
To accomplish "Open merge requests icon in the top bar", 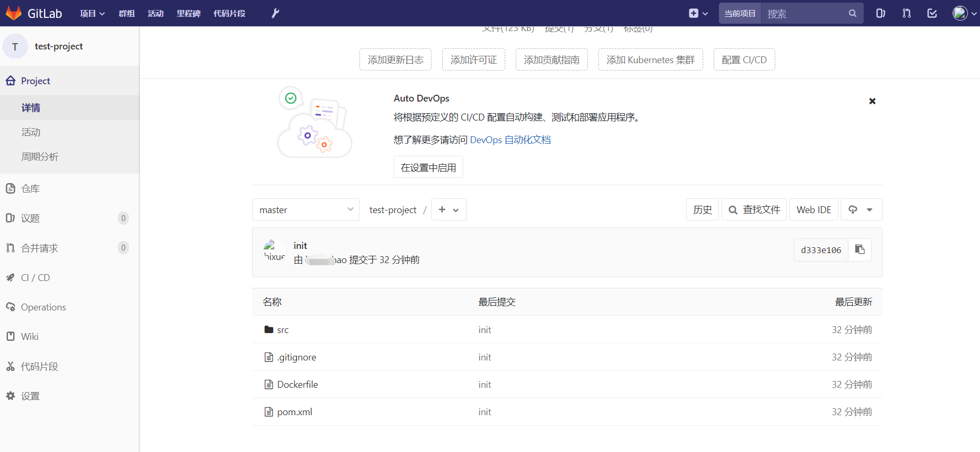I will pyautogui.click(x=906, y=13).
